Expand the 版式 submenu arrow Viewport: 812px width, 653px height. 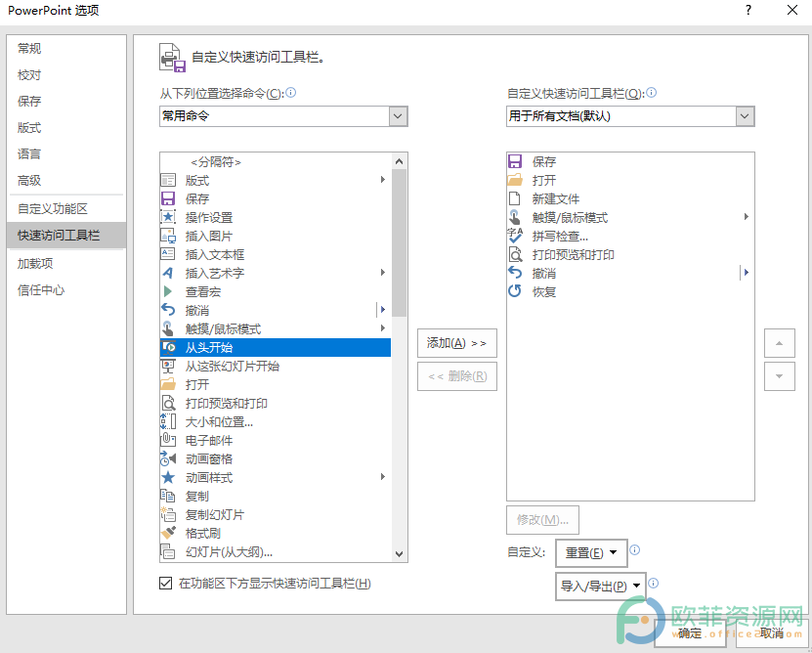[383, 180]
